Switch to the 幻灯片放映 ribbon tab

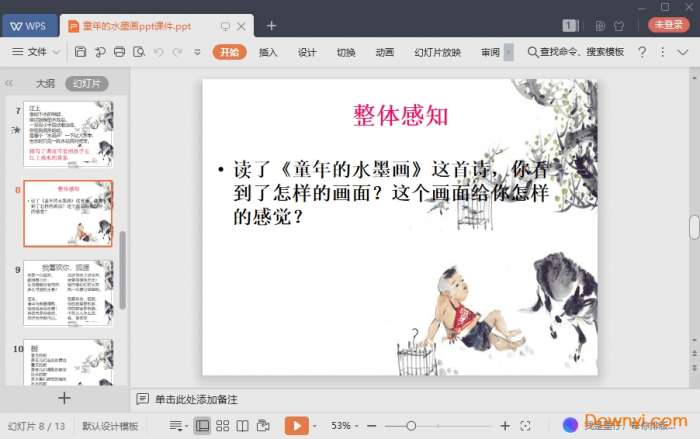point(438,52)
